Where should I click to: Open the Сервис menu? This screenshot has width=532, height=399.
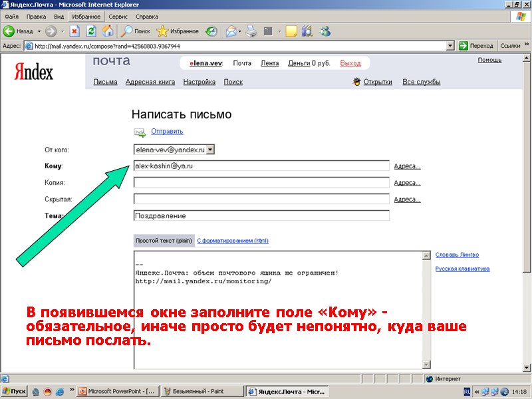[x=118, y=16]
